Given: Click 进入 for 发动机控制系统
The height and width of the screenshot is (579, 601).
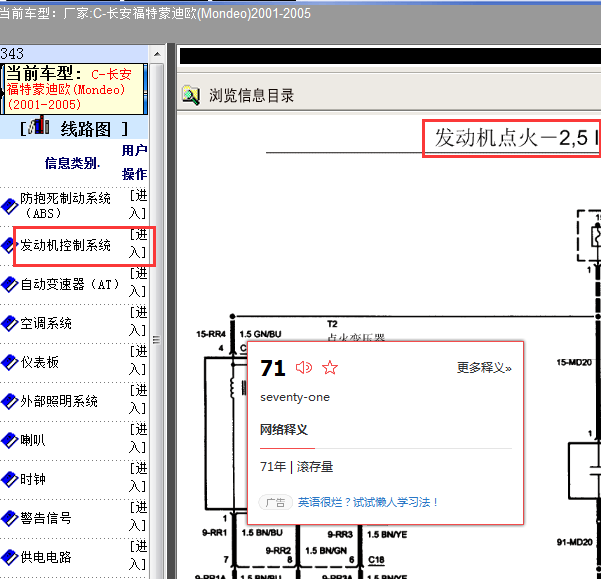Looking at the screenshot, I should [x=138, y=243].
